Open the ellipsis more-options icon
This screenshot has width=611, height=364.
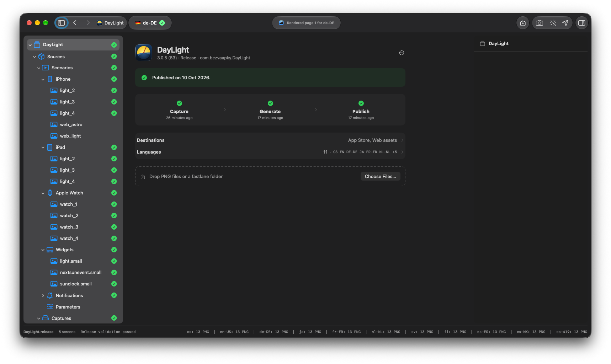click(x=402, y=53)
